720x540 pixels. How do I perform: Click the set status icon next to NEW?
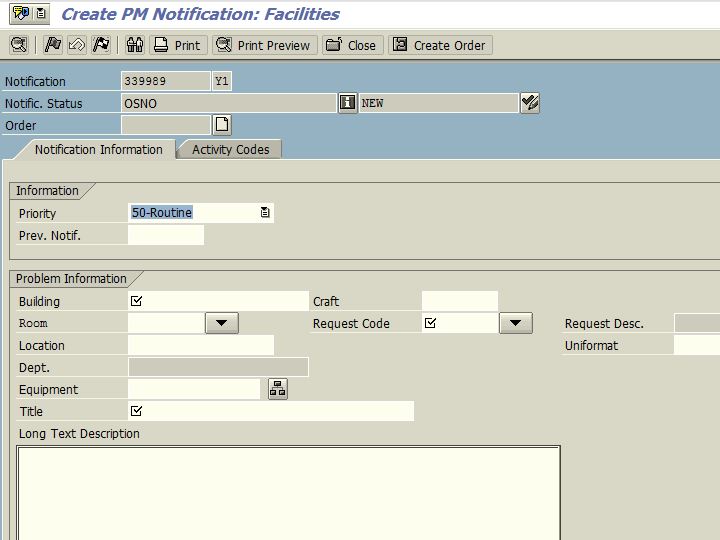coord(530,103)
